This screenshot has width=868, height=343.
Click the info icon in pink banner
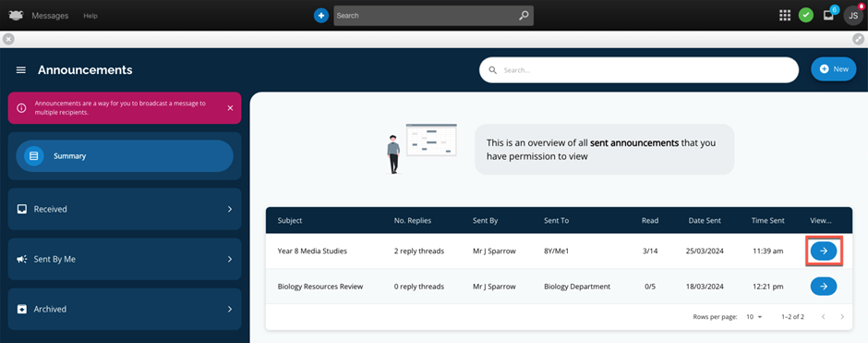point(21,107)
